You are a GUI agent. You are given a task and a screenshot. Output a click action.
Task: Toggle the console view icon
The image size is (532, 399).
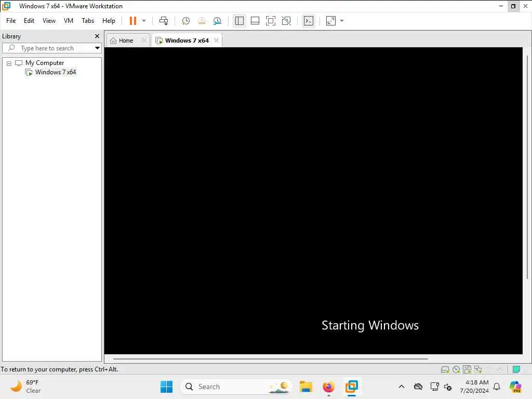pos(309,21)
